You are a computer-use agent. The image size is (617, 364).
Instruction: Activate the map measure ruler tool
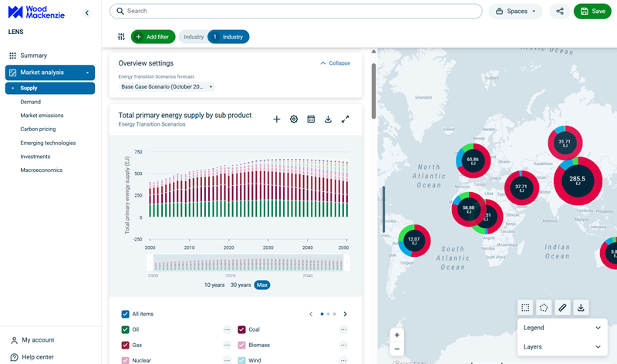562,308
